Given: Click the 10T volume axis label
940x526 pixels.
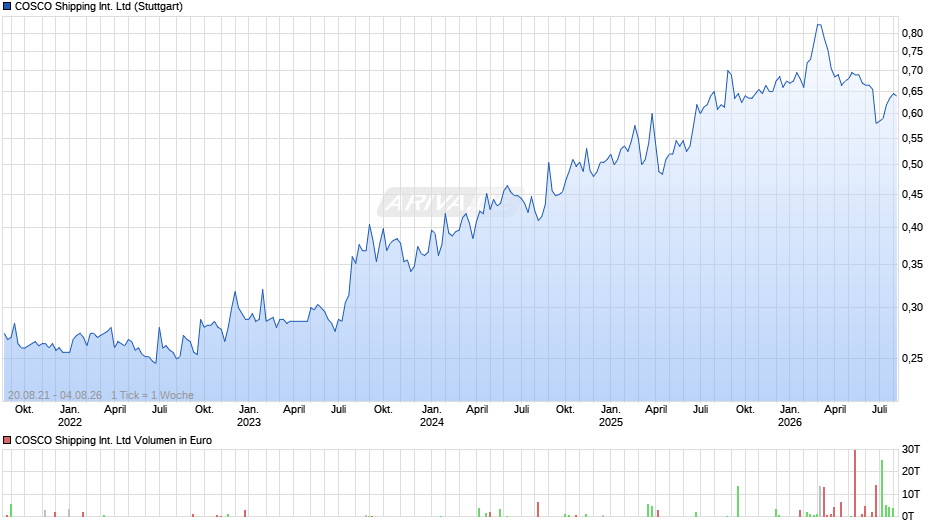Looking at the screenshot, I should click(911, 494).
